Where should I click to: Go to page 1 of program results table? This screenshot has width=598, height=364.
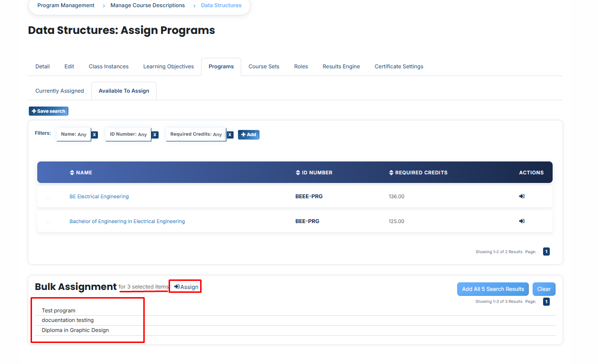[546, 252]
